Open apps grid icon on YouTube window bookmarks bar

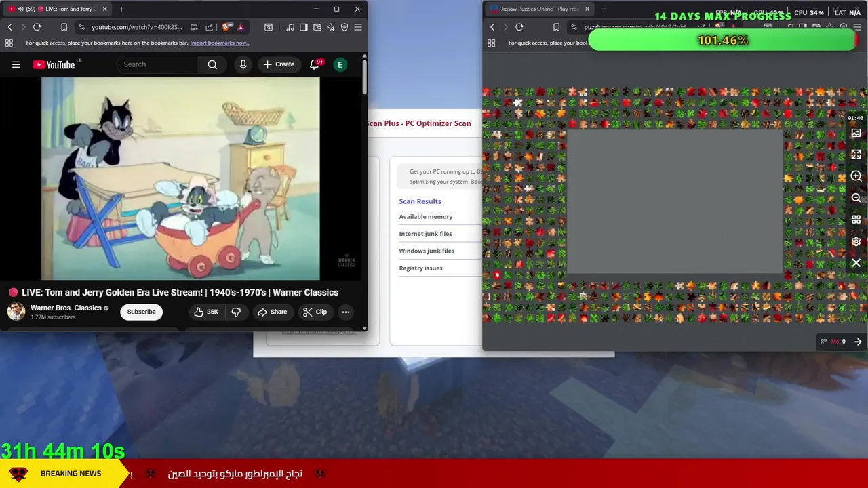click(9, 43)
